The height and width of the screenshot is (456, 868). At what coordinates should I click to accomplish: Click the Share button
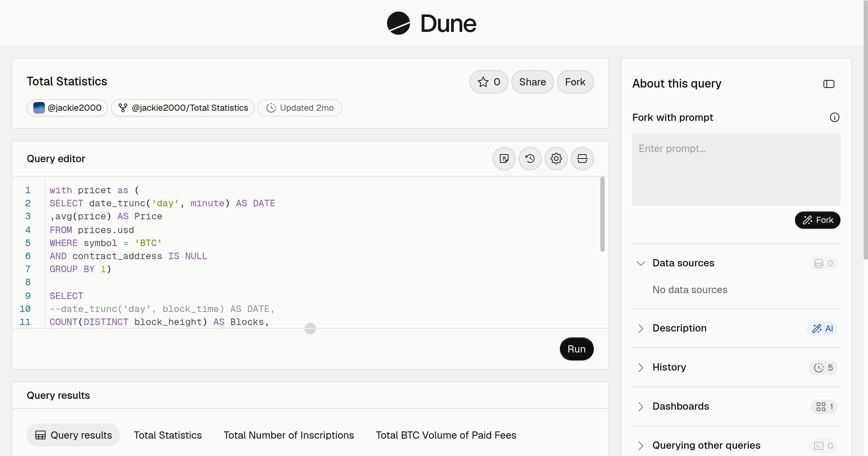(x=532, y=82)
